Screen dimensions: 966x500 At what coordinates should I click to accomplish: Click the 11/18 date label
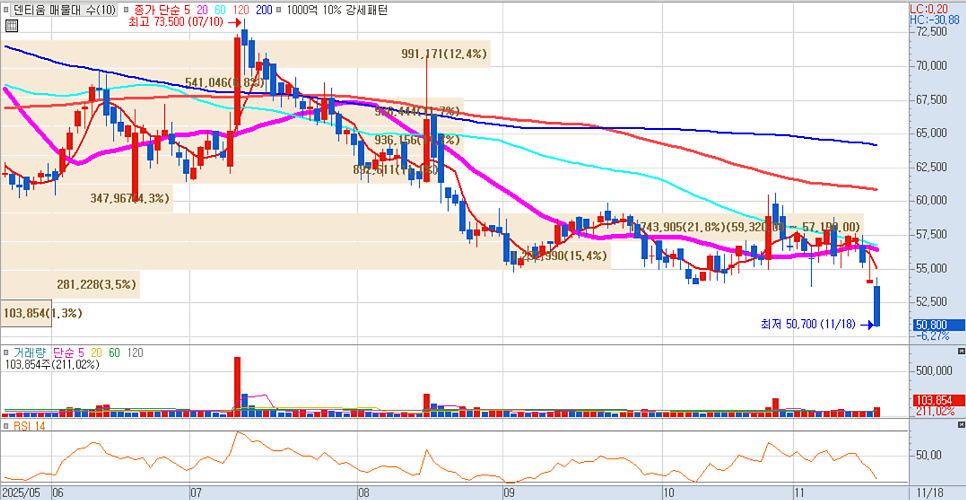click(x=929, y=493)
